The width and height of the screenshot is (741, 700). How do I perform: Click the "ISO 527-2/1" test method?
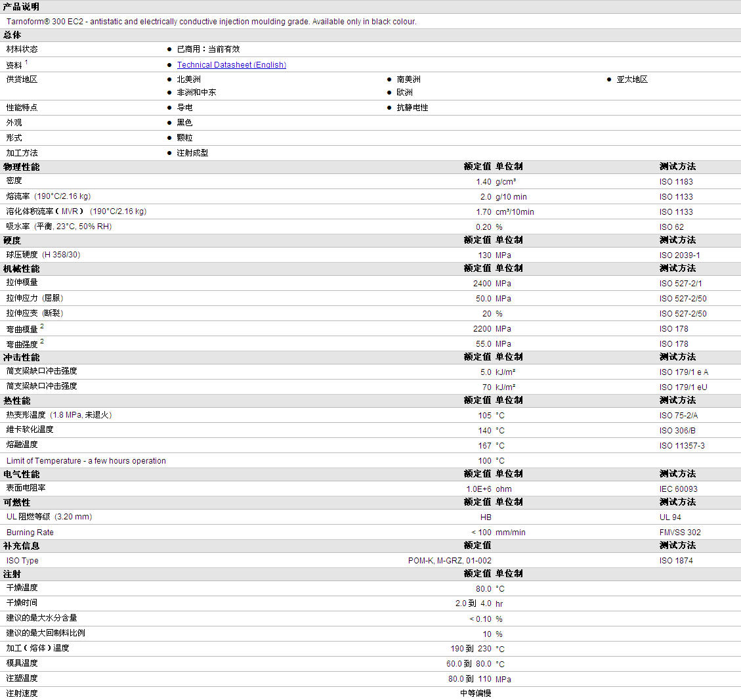point(681,284)
